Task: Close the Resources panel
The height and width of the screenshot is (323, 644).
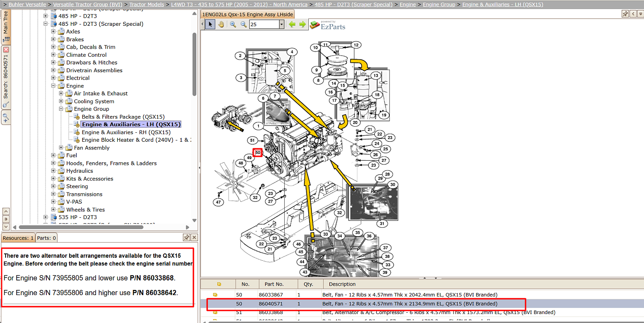Action: (x=194, y=238)
